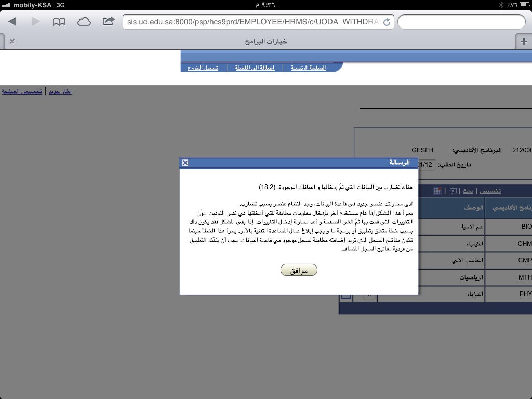Screen dimensions: 532x399
Task: Click the البرنامج الأكاديمي field label
Action: tap(477, 150)
